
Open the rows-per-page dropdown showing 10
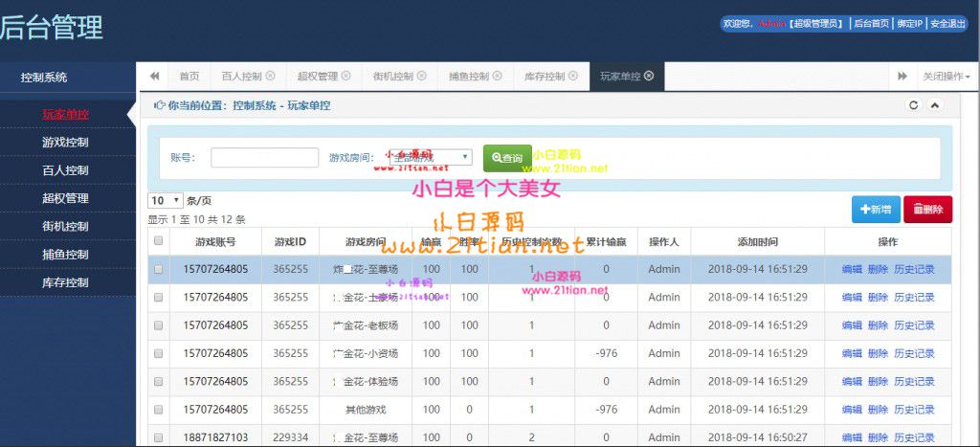[x=165, y=201]
